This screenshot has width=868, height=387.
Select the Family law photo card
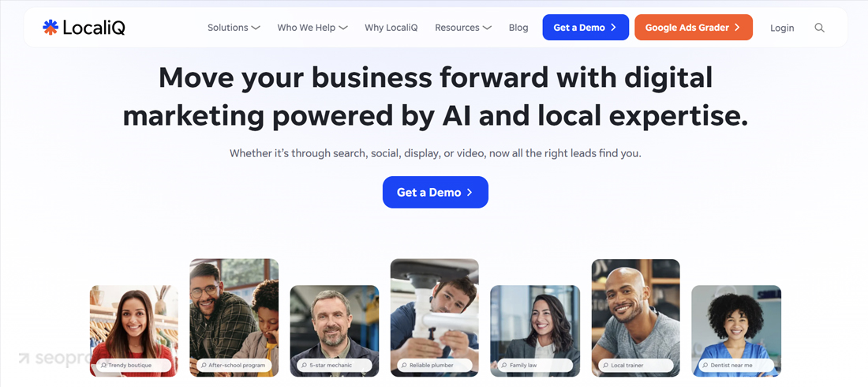(535, 331)
